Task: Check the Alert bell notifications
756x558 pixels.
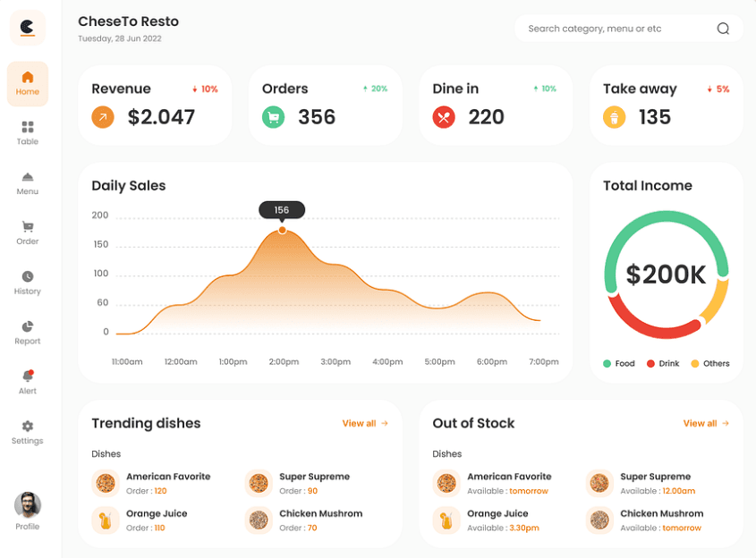Action: [x=28, y=376]
